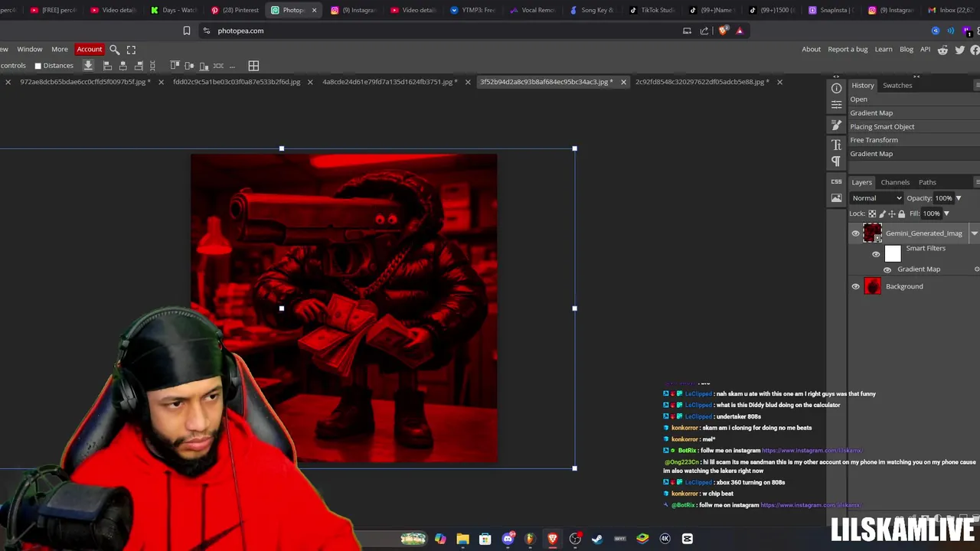The width and height of the screenshot is (980, 551).
Task: Open the Brush panel icon
Action: point(836,126)
